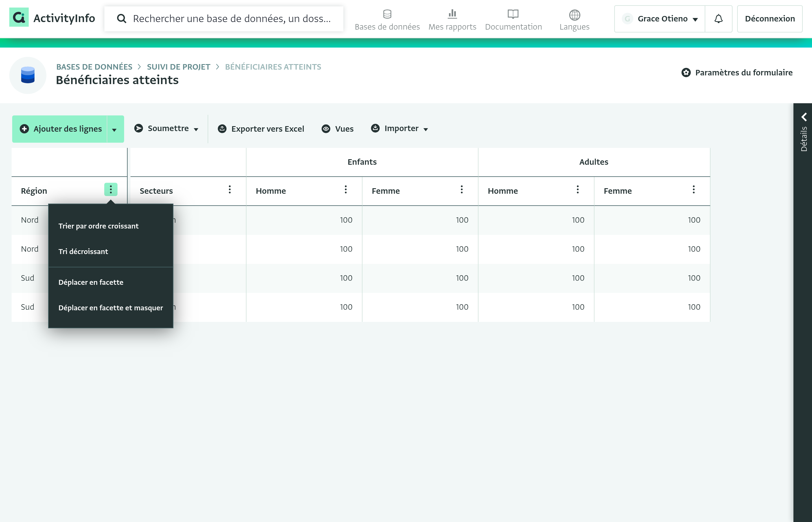This screenshot has height=522, width=812.
Task: Open the Région column options menu
Action: pos(111,189)
